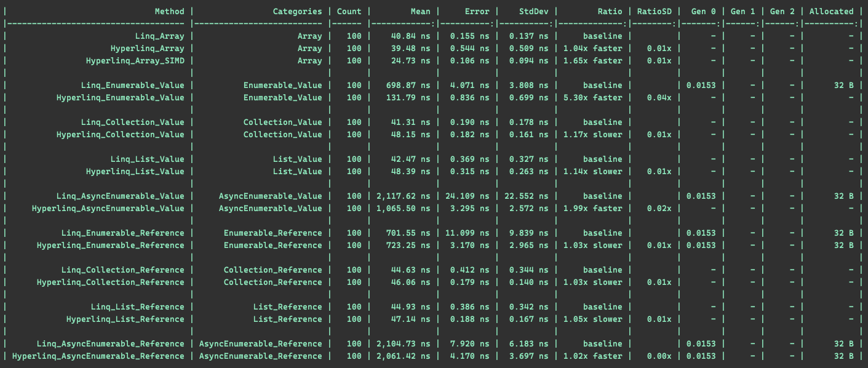This screenshot has height=368, width=868.
Task: Click the 5.30x faster ratio
Action: point(593,97)
